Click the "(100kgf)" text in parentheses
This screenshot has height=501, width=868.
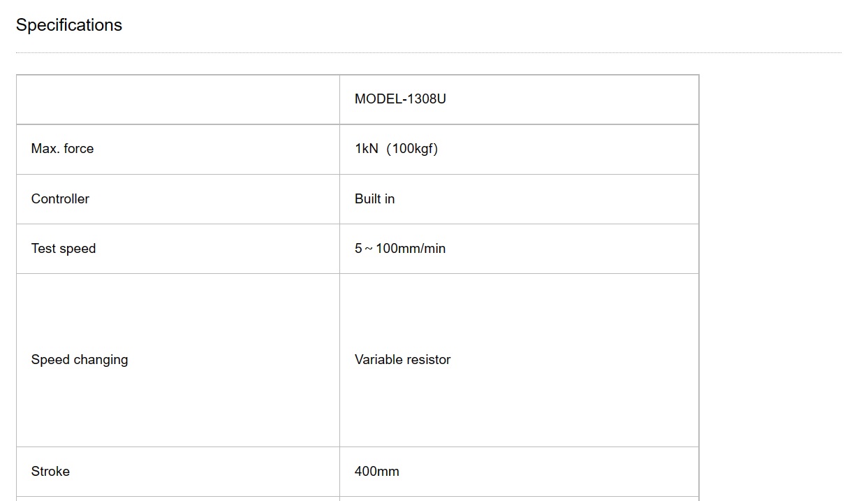[412, 149]
